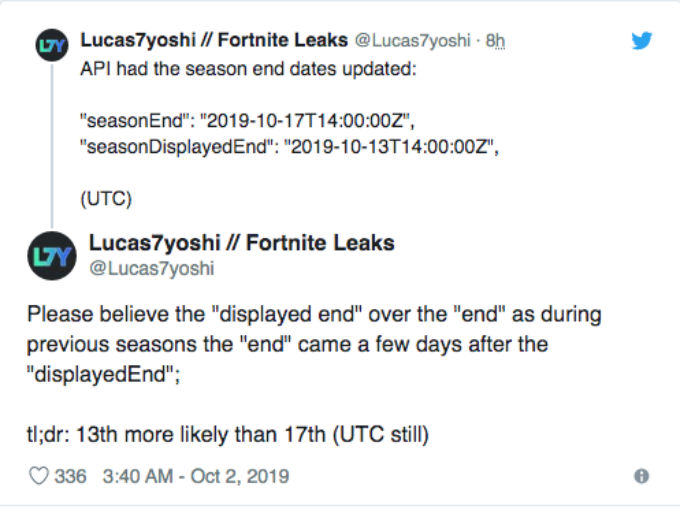
Task: Click the "displayedEnd"; line in the main tweet
Action: pos(103,374)
